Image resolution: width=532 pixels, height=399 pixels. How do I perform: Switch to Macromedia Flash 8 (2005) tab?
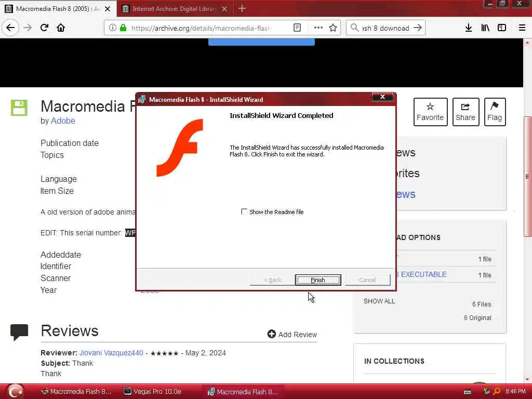click(58, 9)
